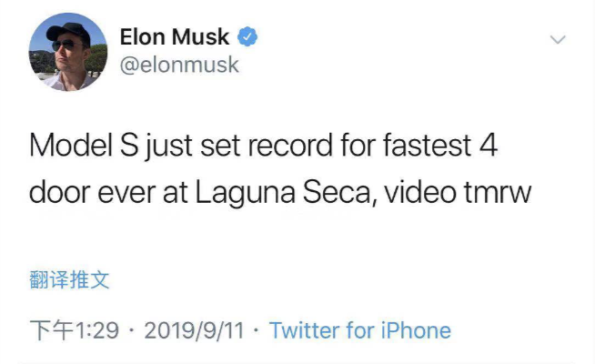Open Elon Musk's profile picture
The height and width of the screenshot is (364, 595).
tap(68, 52)
